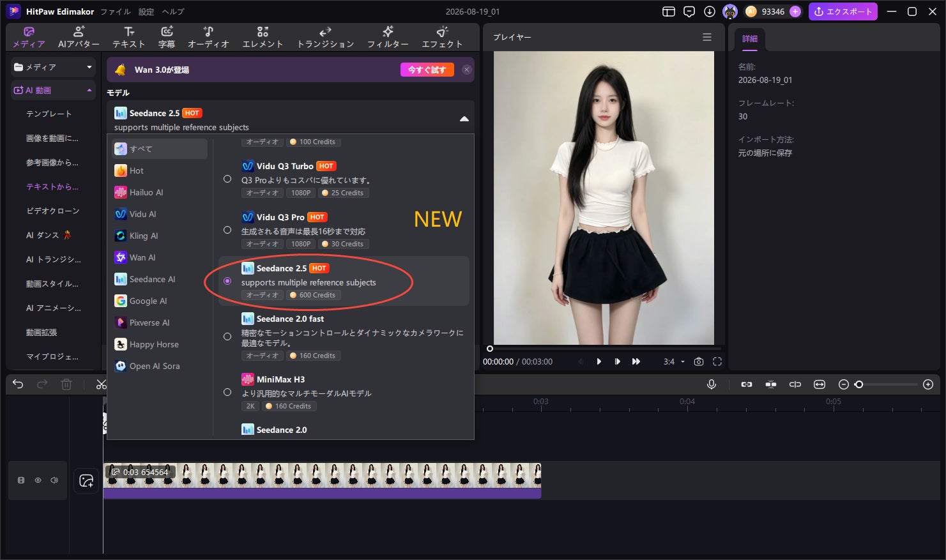
Task: Toggle the link clips icon in timeline toolbar
Action: 747,384
